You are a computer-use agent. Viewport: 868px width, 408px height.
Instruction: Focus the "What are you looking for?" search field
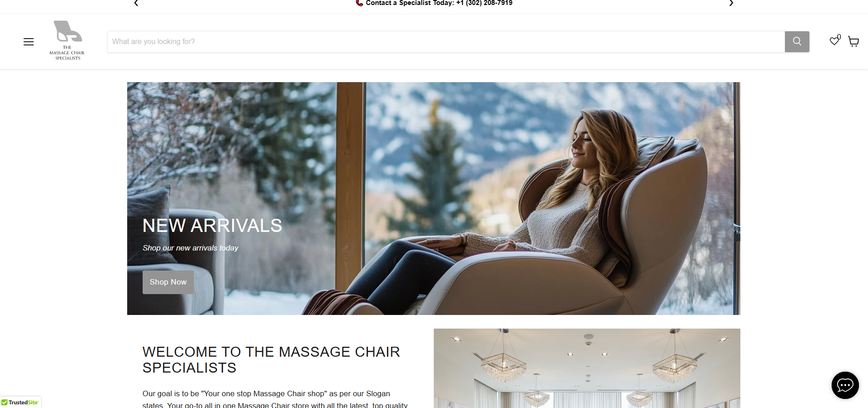[x=446, y=42]
